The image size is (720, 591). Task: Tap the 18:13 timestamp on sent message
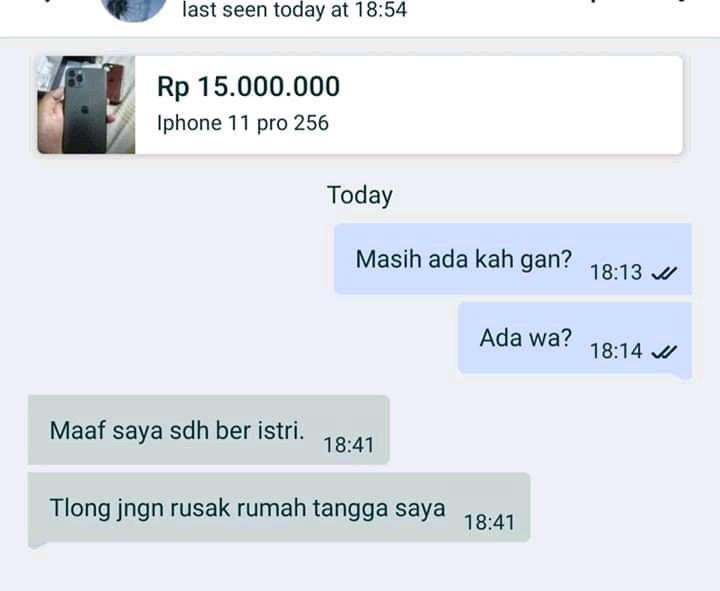click(x=616, y=272)
